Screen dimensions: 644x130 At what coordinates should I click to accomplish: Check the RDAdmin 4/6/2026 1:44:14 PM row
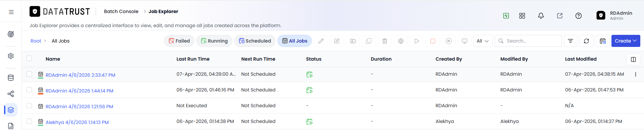pos(29,90)
